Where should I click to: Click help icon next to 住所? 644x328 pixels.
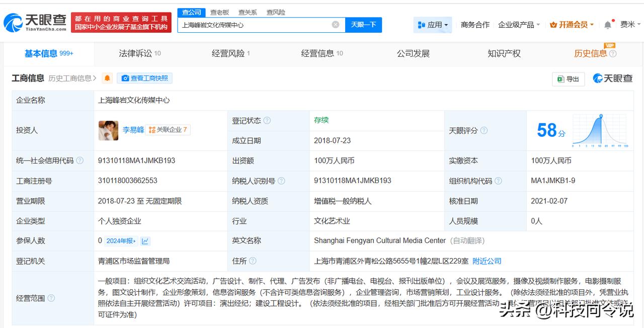click(253, 261)
